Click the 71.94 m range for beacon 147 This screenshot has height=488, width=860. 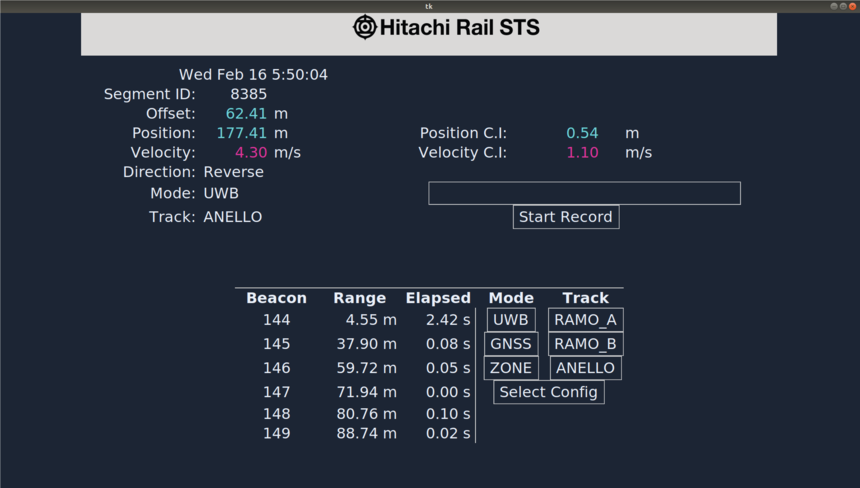[x=366, y=392]
